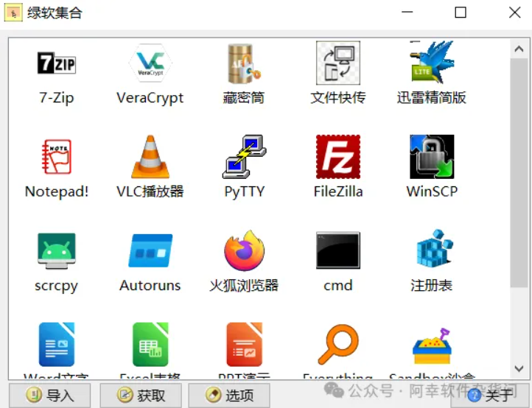Select the VeraCrypt text label
532x408 pixels.
tap(150, 98)
